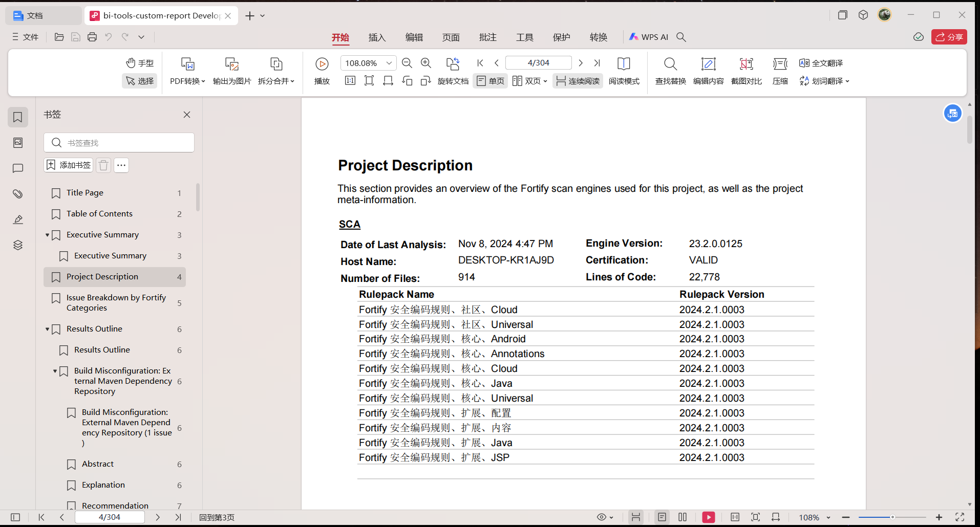The width and height of the screenshot is (980, 527).
Task: Open 查找替换 find and replace
Action: (x=670, y=71)
